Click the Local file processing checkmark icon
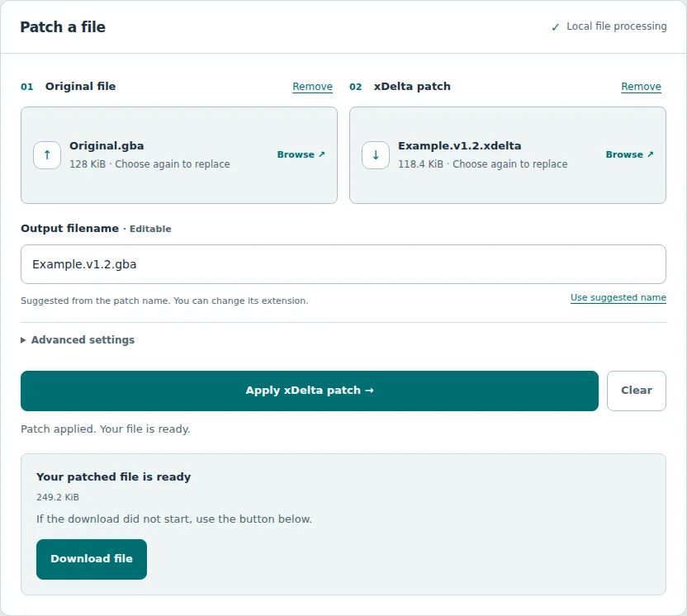This screenshot has height=616, width=687. 555,27
